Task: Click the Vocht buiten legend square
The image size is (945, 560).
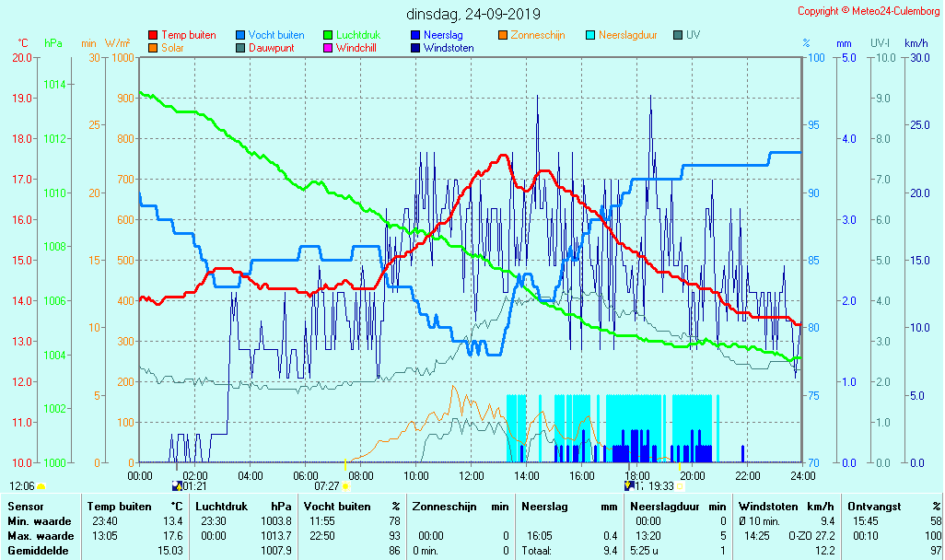Action: click(240, 35)
